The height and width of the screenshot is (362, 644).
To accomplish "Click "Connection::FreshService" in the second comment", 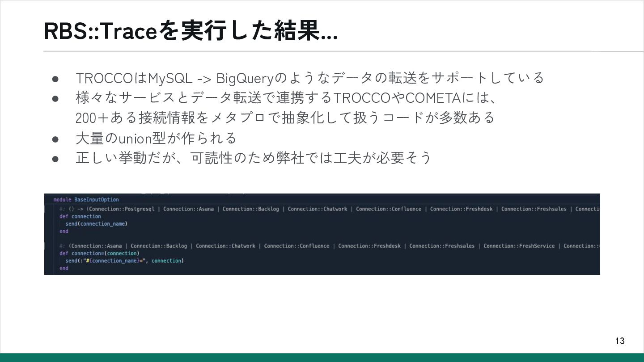I will (519, 246).
